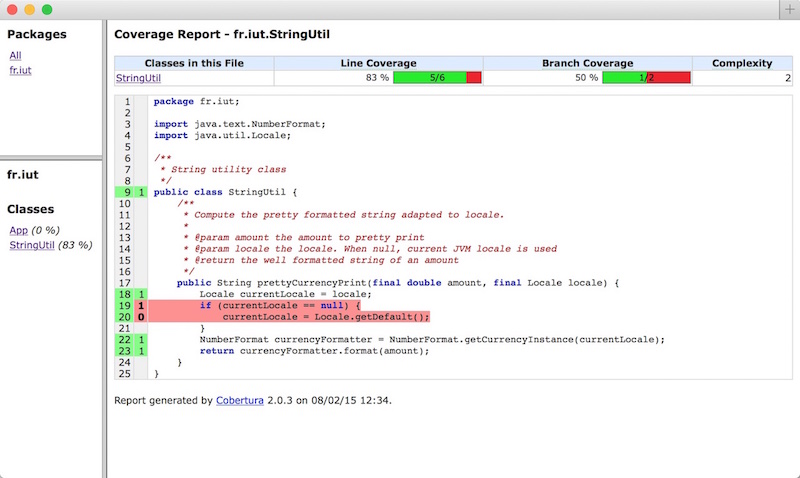Viewport: 800px width, 478px height.
Task: Follow the Cobertura link in footer
Action: 240,400
